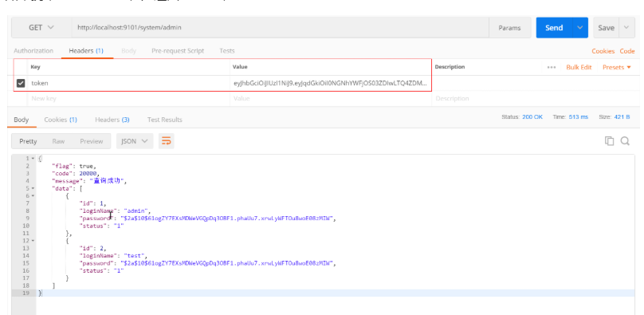Toggle the line wrap icon
Image resolution: width=644 pixels, height=315 pixels.
click(x=166, y=141)
